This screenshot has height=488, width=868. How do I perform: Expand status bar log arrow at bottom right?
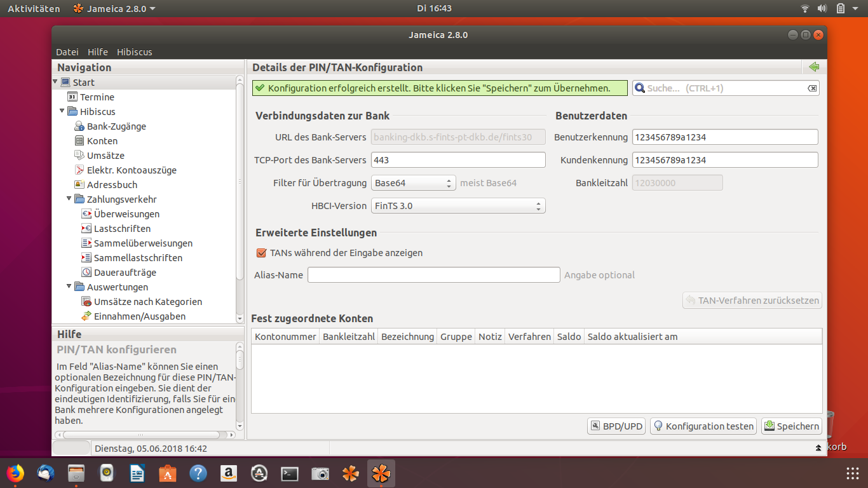[818, 449]
